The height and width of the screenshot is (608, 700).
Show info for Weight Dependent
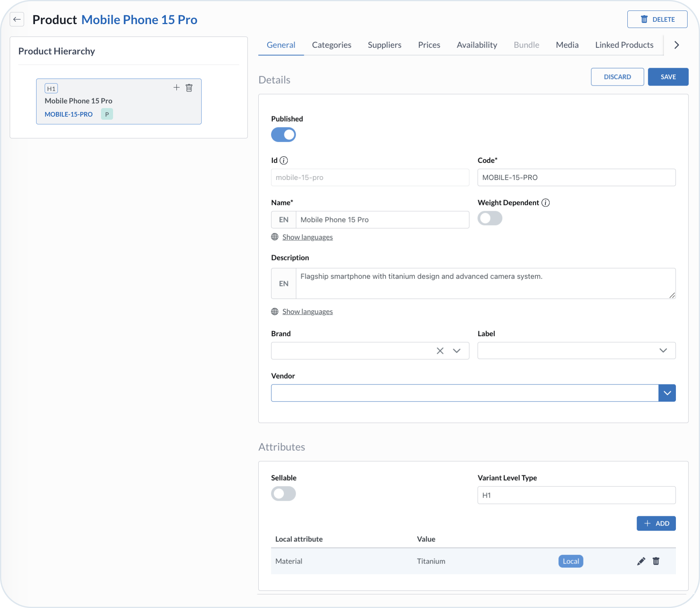tap(545, 203)
